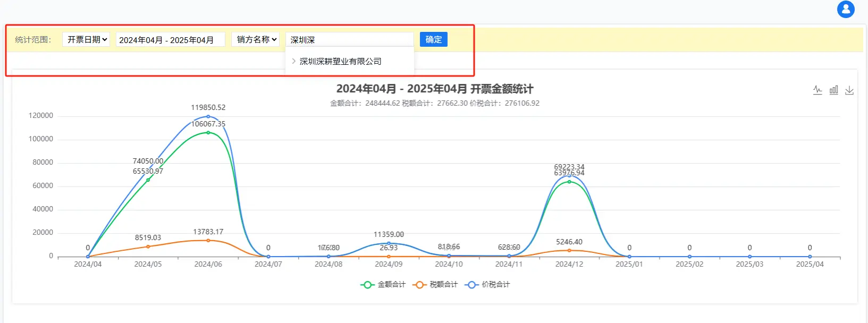Click the 13783.17 orange data point

(x=208, y=241)
